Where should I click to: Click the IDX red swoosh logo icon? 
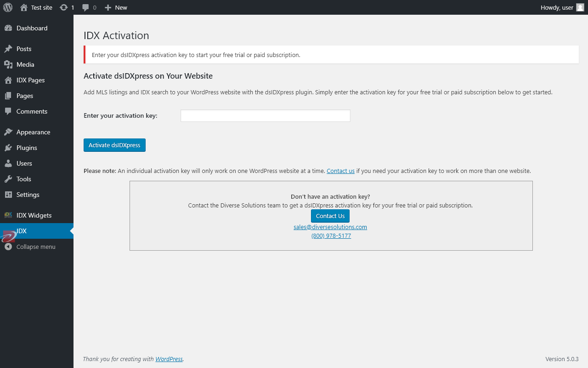(x=8, y=236)
